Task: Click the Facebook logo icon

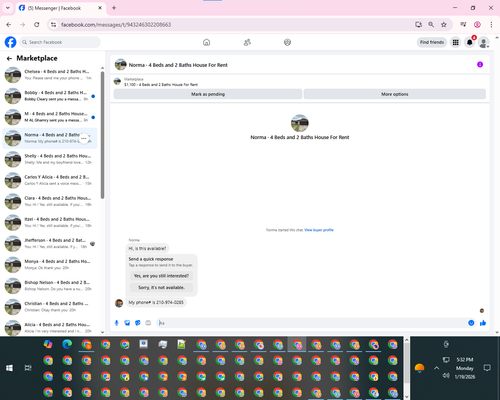Action: [x=10, y=42]
